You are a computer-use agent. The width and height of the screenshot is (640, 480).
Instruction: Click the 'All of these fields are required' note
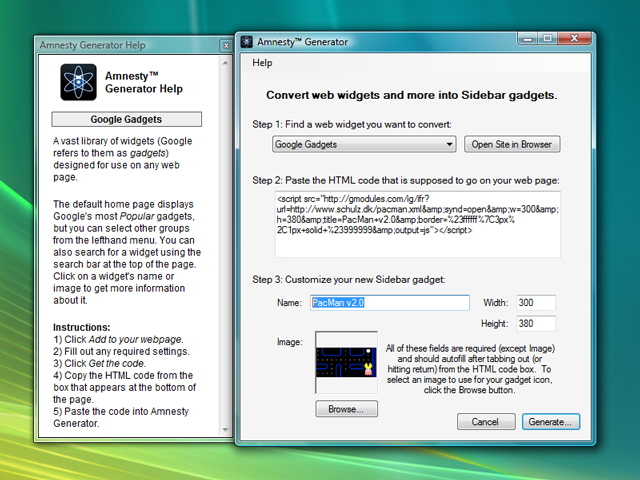(470, 369)
